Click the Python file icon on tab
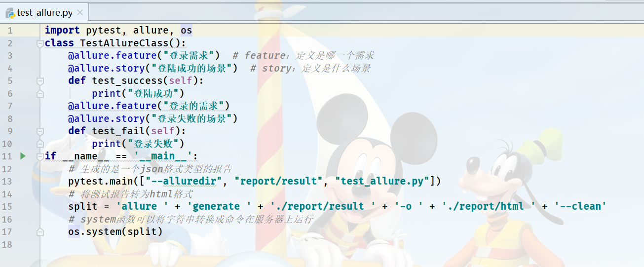 [9, 13]
